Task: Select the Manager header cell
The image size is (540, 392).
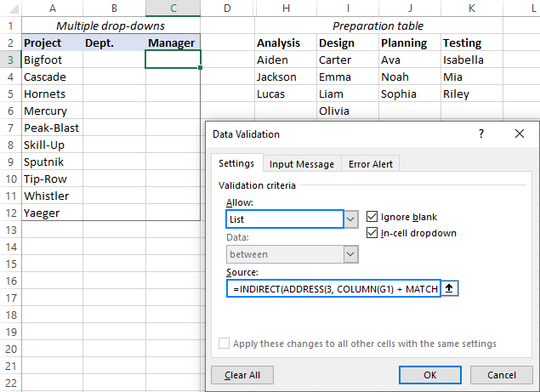Action: [x=173, y=43]
